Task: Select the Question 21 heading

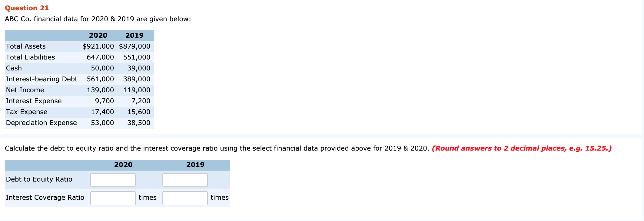Action: click(27, 8)
